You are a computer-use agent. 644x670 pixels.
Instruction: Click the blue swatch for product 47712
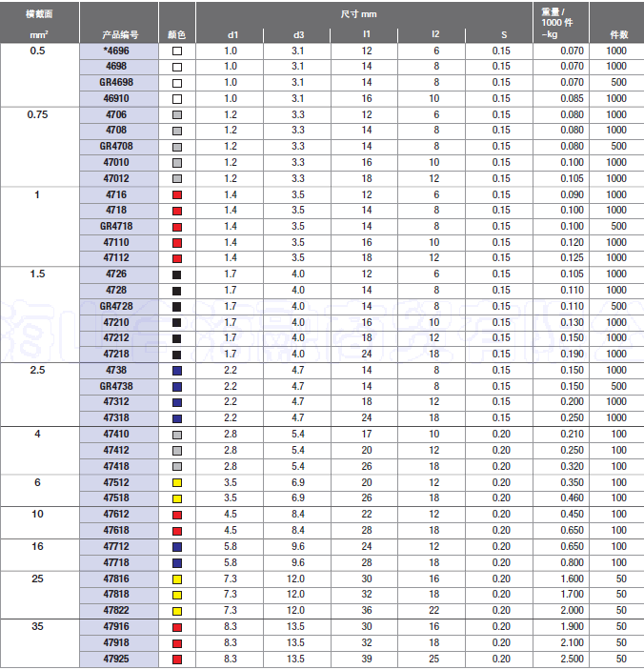click(176, 547)
